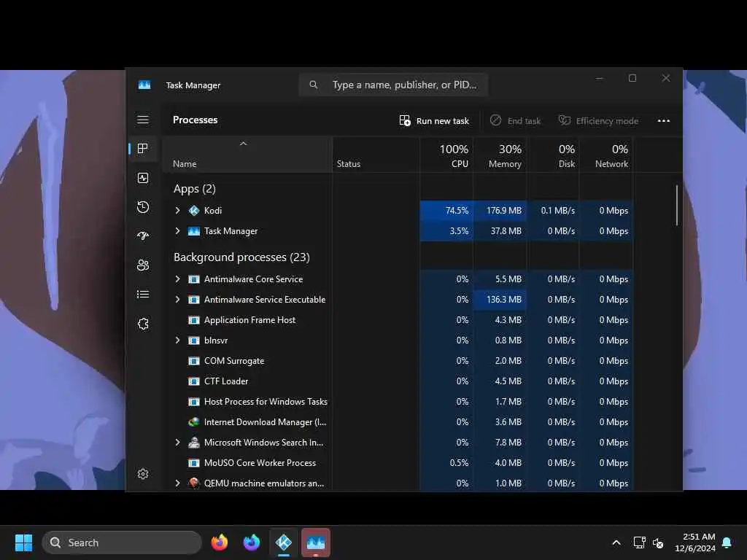Show hidden system tray icons
Image resolution: width=747 pixels, height=560 pixels.
(x=616, y=542)
